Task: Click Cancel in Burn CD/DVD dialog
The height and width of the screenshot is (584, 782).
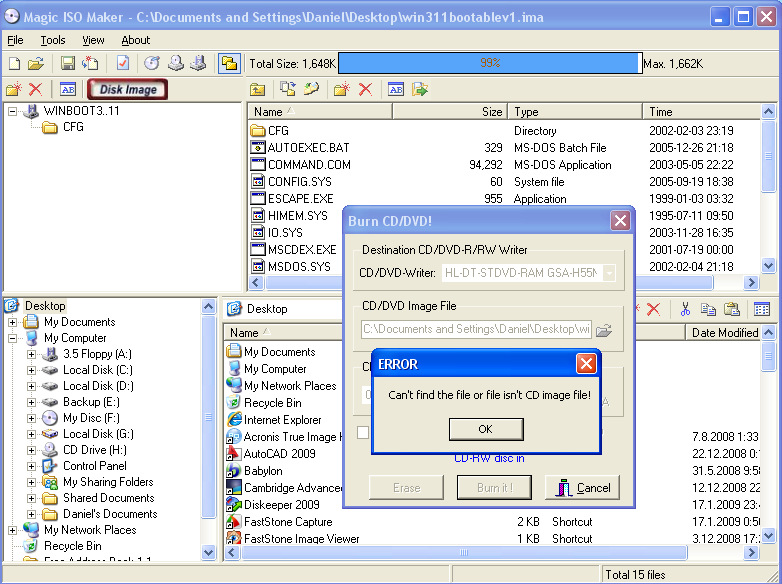Action: pyautogui.click(x=582, y=488)
